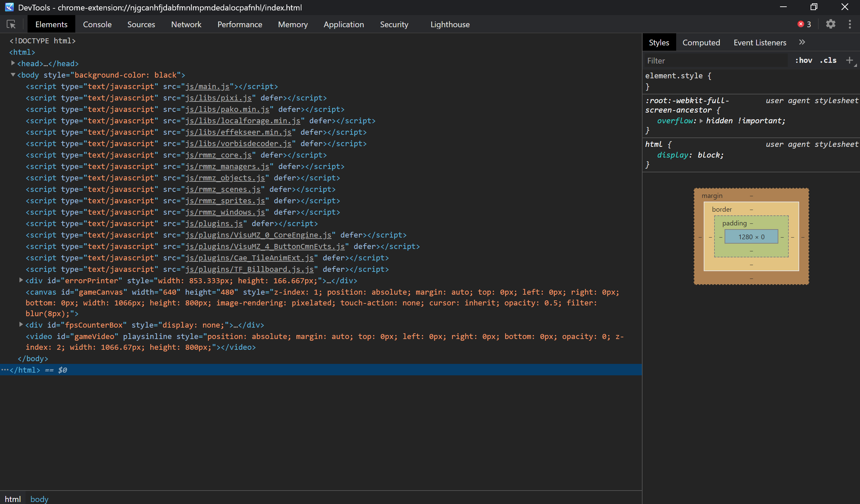Open js/rmmz_scenes.js link
860x504 pixels.
tap(223, 190)
